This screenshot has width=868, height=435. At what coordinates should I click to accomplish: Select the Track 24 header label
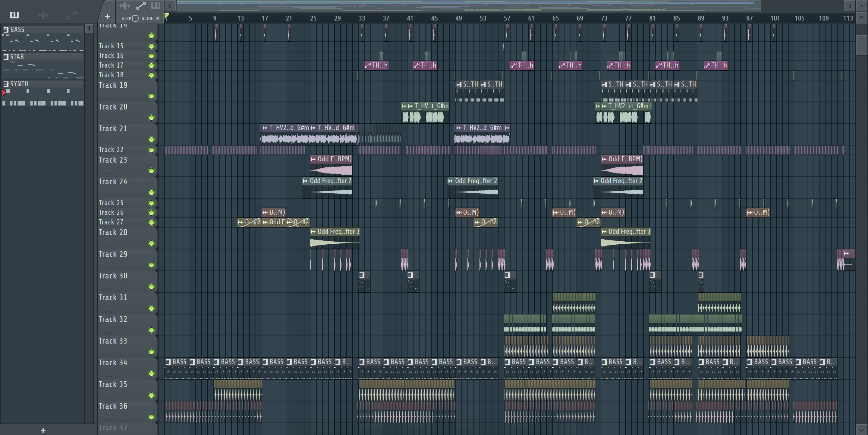113,182
